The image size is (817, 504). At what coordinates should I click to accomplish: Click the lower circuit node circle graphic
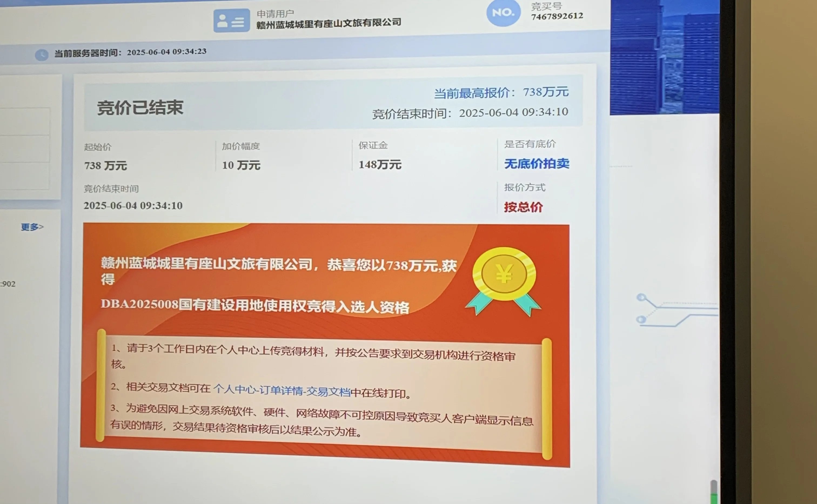coord(641,320)
